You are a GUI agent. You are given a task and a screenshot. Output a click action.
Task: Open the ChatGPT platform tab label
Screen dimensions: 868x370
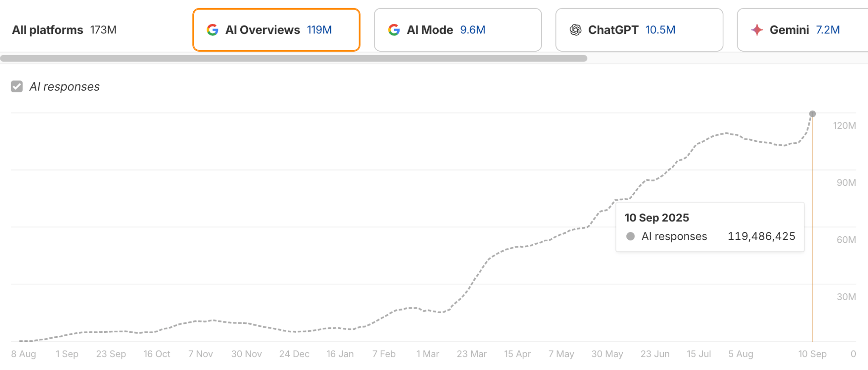(613, 30)
